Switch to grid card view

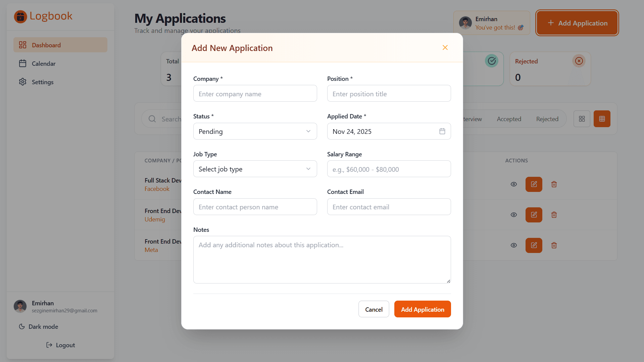coord(582,119)
